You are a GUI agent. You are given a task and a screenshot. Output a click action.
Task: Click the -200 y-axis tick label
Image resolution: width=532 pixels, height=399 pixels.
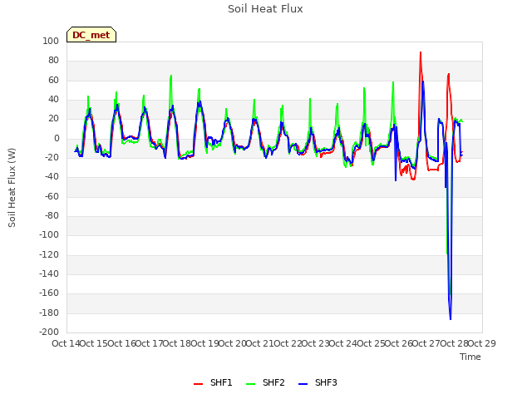click(x=49, y=332)
